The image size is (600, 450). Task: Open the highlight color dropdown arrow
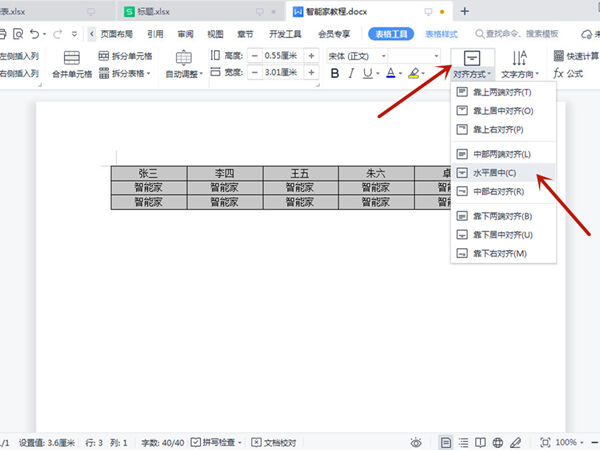pos(430,74)
